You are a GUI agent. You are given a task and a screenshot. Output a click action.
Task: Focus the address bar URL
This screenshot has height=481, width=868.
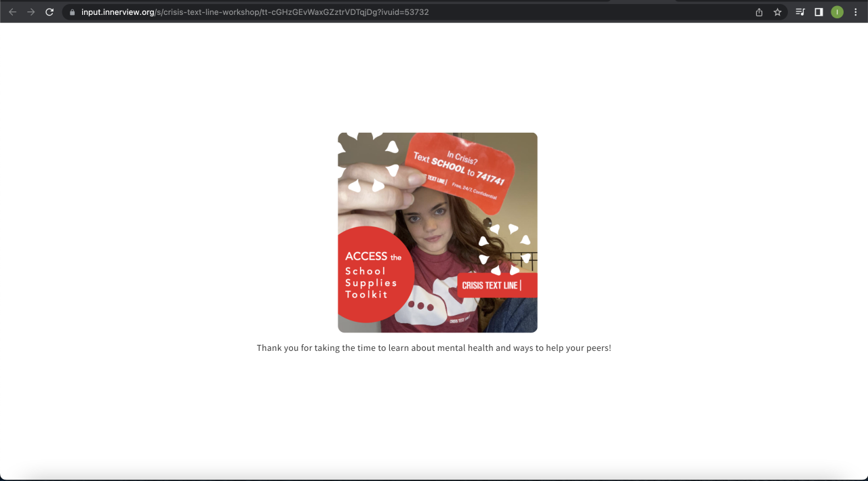click(255, 12)
